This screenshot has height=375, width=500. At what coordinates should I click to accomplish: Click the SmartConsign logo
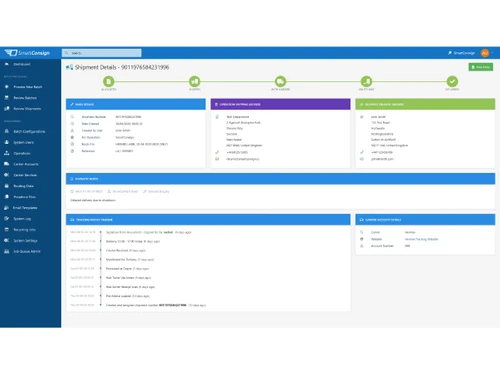(27, 53)
